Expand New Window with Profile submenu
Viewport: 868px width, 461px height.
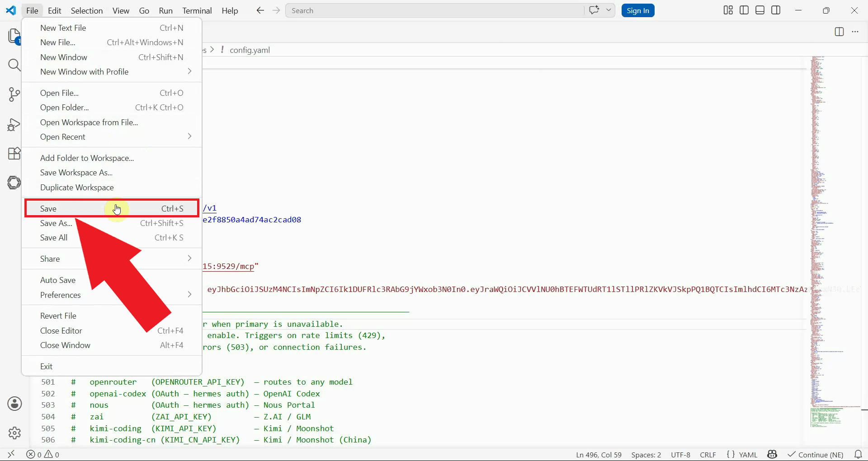coord(112,72)
